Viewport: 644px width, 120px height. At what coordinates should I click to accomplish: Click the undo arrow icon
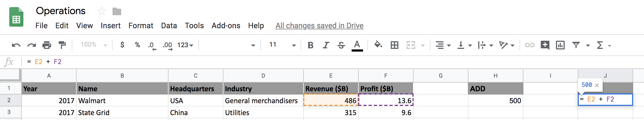16,45
